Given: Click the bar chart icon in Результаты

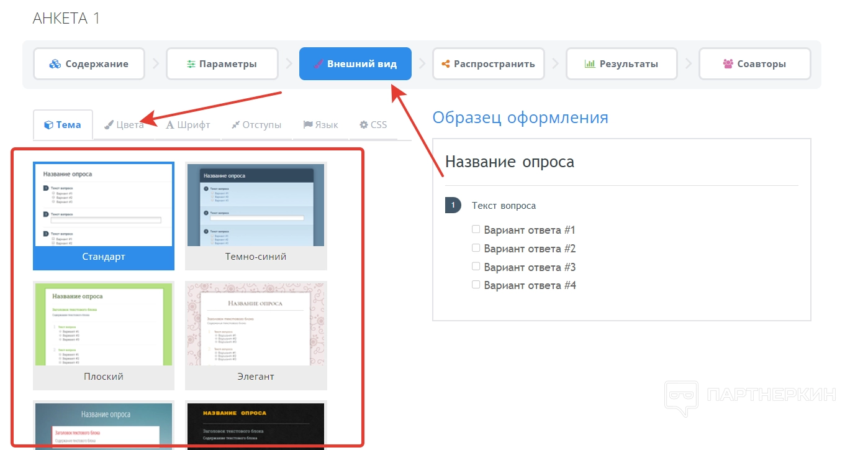Looking at the screenshot, I should (x=590, y=64).
